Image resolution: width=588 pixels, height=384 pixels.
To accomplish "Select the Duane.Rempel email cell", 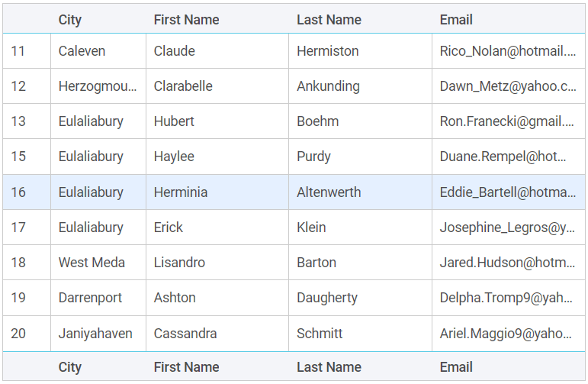I will tap(503, 157).
